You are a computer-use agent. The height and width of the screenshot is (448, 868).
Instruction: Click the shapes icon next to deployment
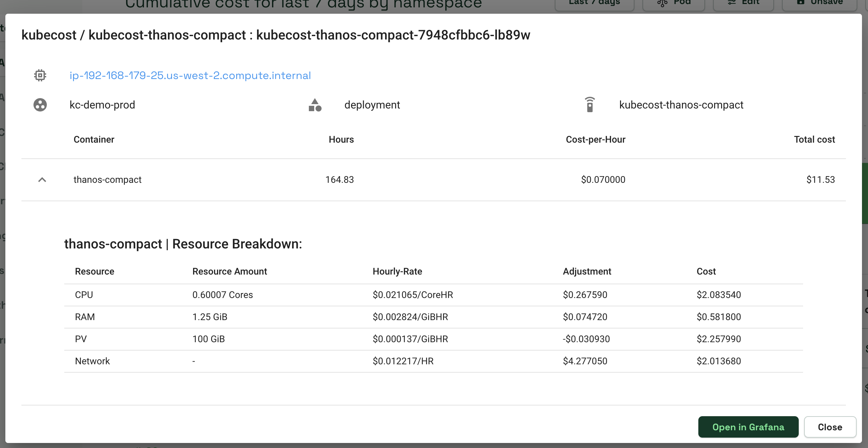(x=315, y=105)
